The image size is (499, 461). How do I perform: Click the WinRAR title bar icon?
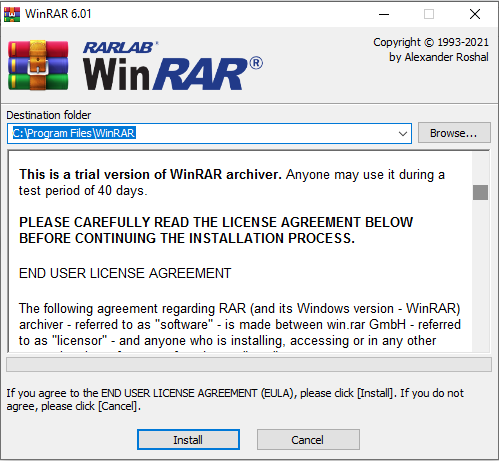tap(12, 14)
